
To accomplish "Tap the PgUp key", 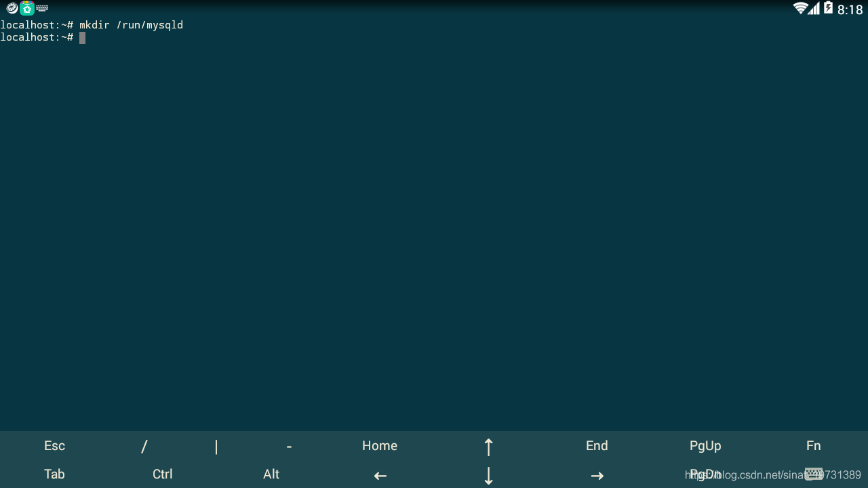I will (x=705, y=445).
